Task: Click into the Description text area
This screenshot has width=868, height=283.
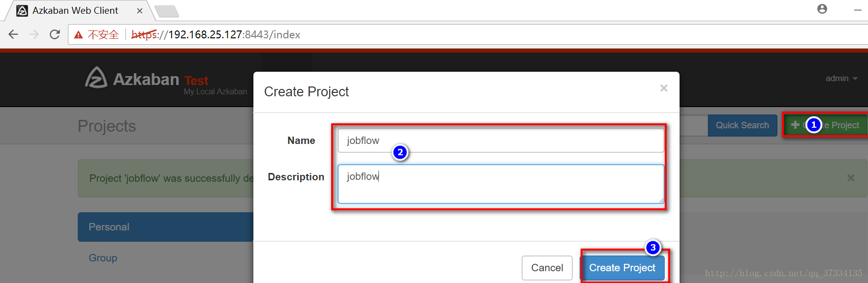Action: click(x=500, y=184)
